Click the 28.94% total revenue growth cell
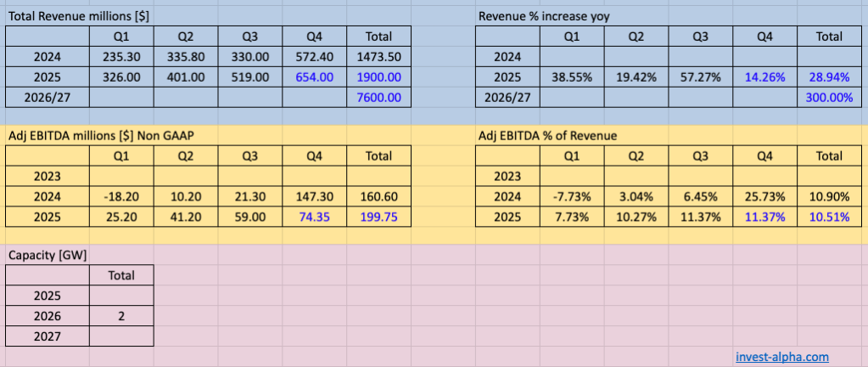The width and height of the screenshot is (868, 367). (x=829, y=76)
